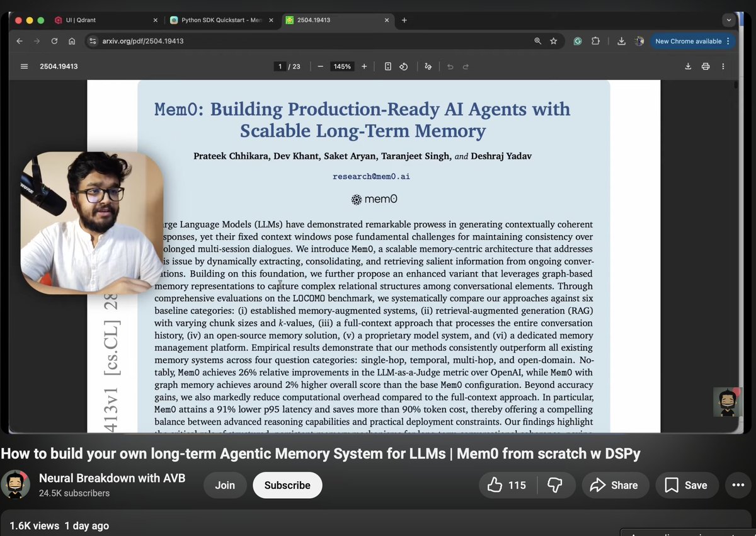The width and height of the screenshot is (756, 536).
Task: Open Chrome home page icon
Action: [x=72, y=41]
